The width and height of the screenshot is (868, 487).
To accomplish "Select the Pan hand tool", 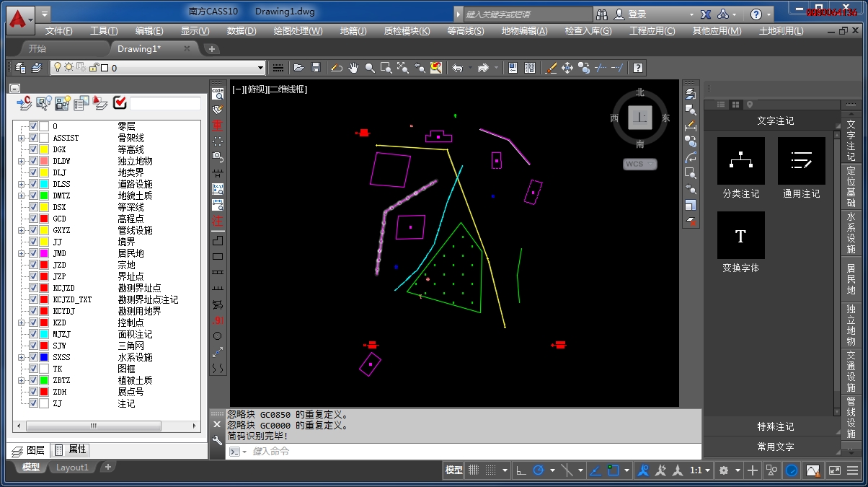I will point(353,68).
